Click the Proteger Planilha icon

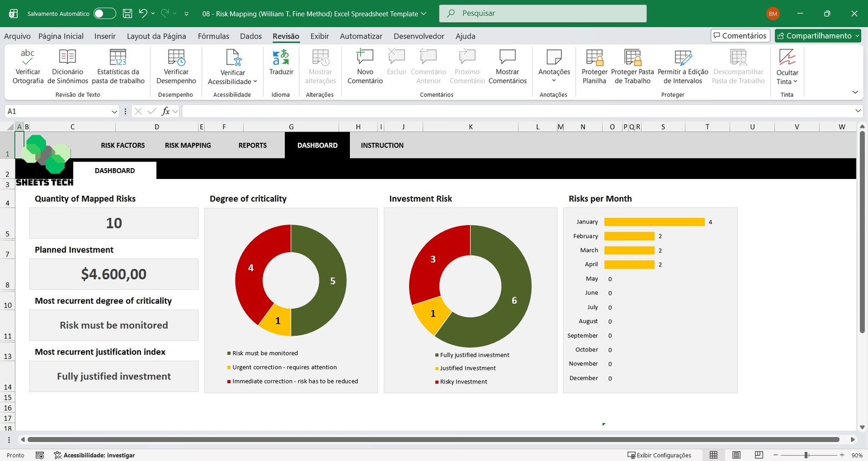pos(594,57)
